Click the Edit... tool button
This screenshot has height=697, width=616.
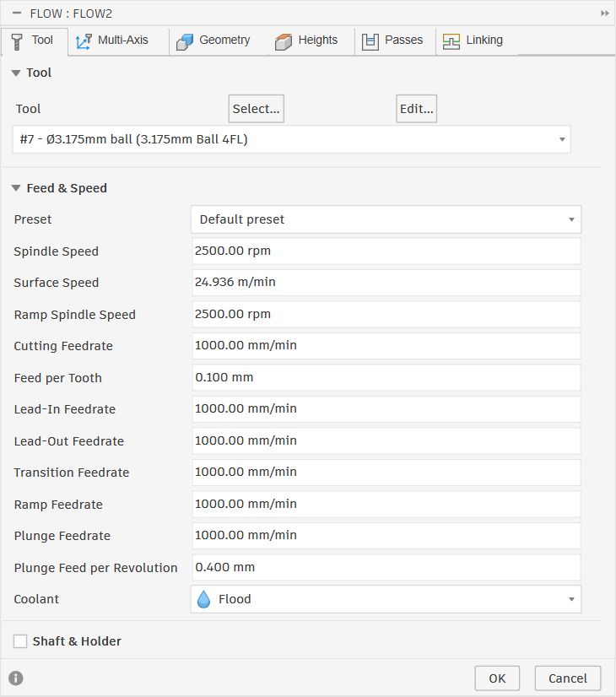(x=417, y=109)
